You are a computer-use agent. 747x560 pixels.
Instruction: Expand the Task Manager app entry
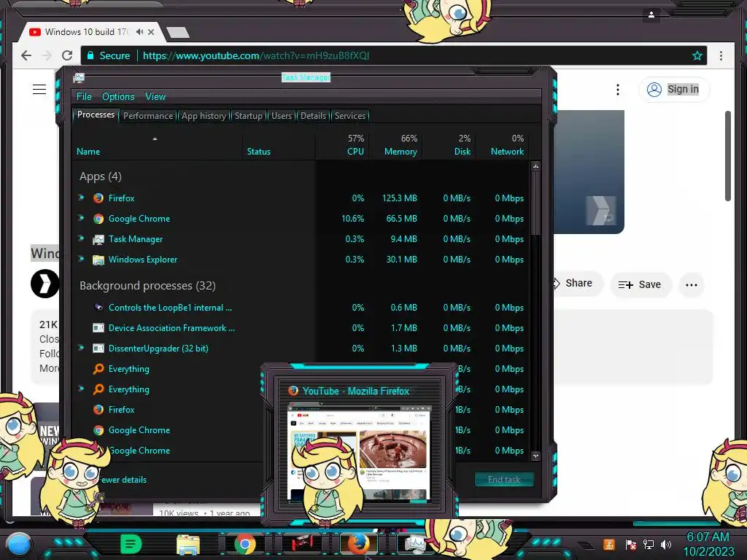82,238
